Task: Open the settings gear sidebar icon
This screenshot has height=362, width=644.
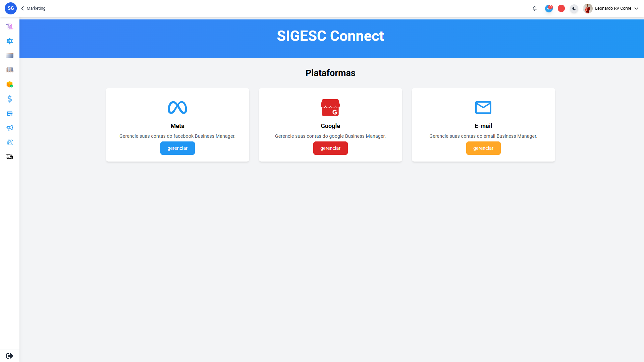Action: coord(10,41)
